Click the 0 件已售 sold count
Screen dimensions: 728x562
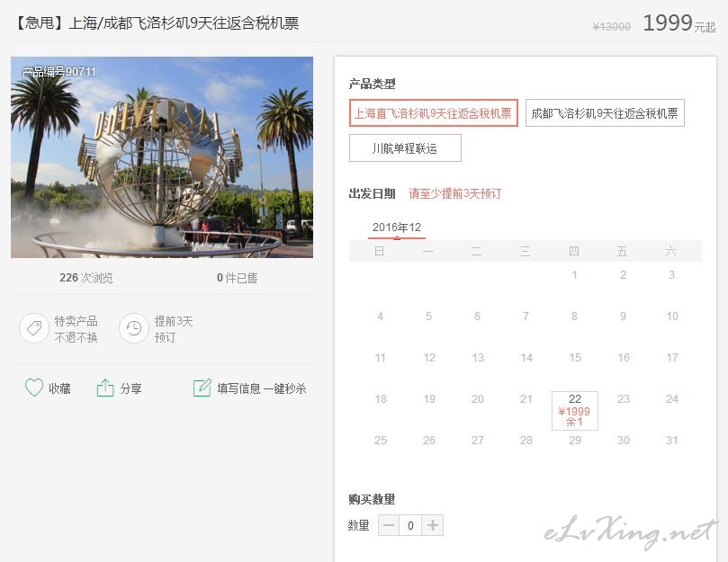pyautogui.click(x=237, y=278)
